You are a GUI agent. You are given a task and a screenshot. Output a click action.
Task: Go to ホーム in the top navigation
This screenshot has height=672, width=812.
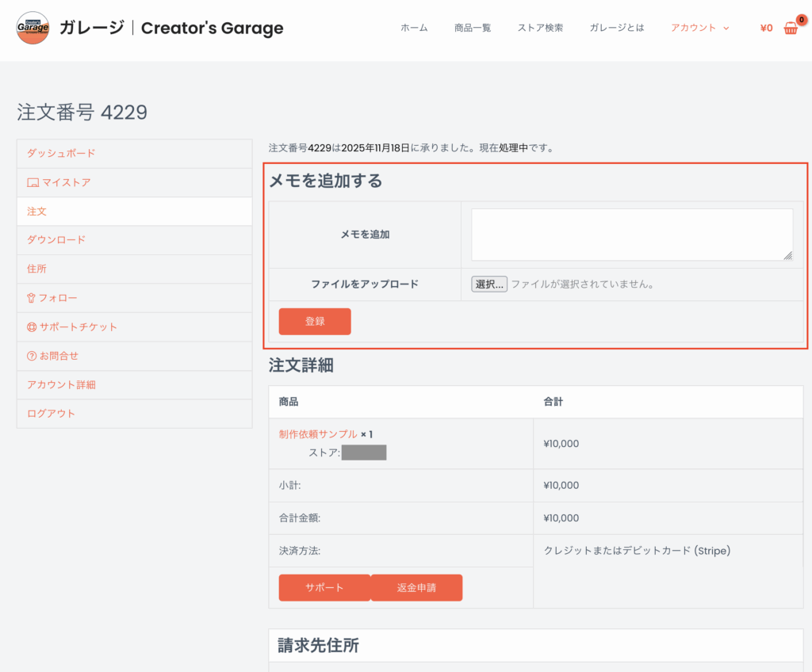tap(414, 28)
